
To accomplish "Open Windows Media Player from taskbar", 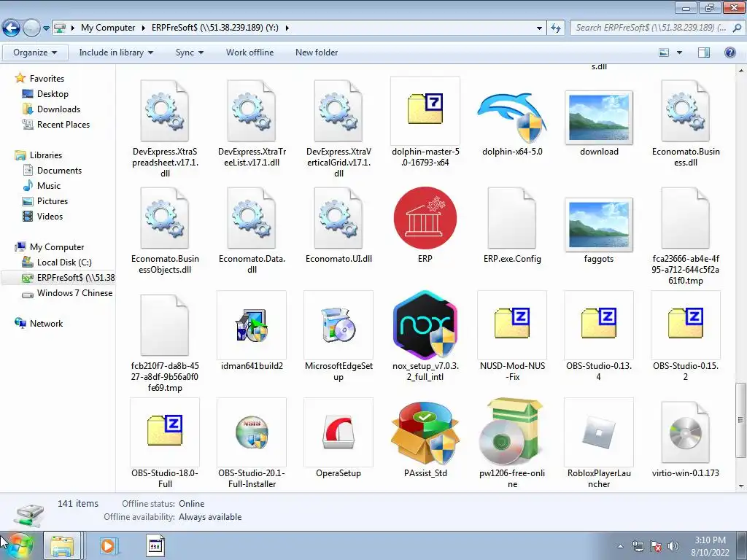I will [108, 545].
